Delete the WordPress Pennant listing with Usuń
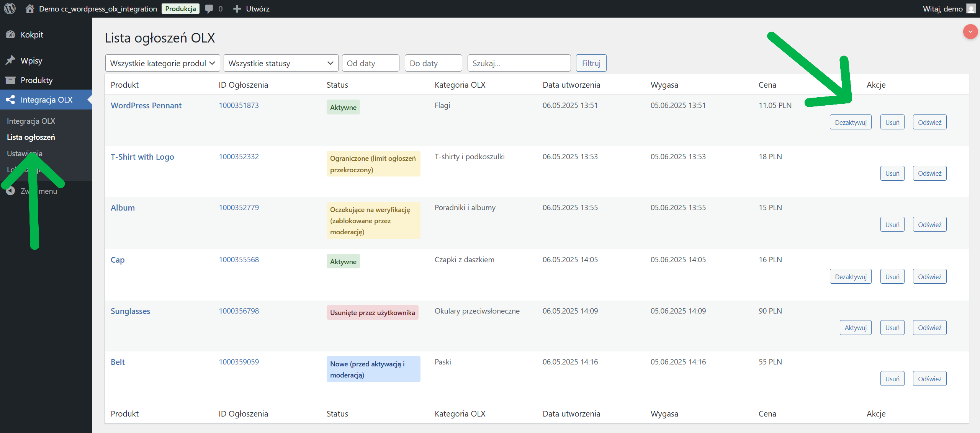This screenshot has height=433, width=980. (892, 122)
